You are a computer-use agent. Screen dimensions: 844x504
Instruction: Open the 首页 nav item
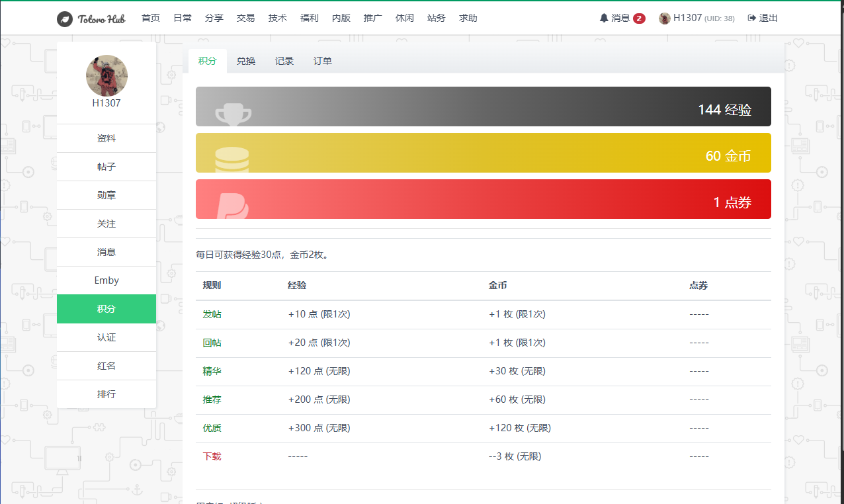(x=151, y=18)
